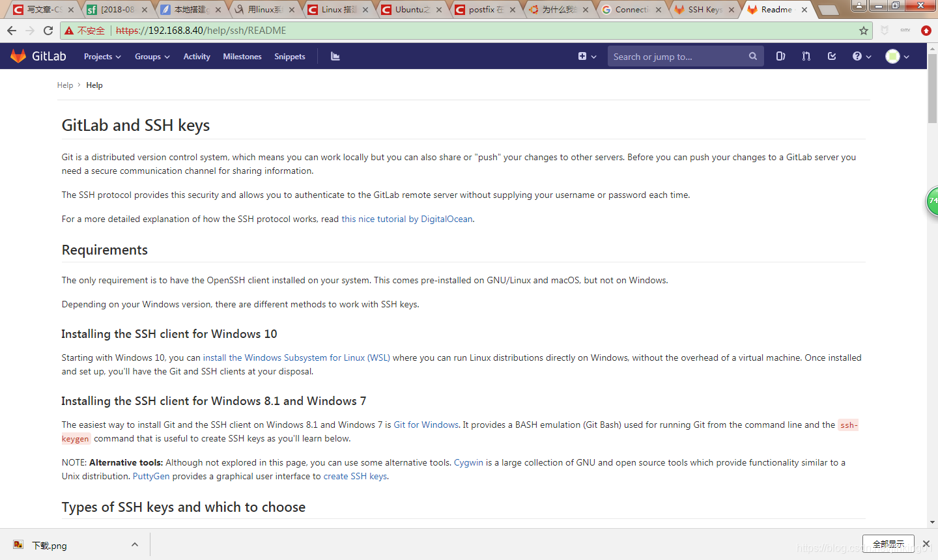This screenshot has width=938, height=560.
Task: Open 'install the Windows Subsystem for Linux' link
Action: (296, 357)
